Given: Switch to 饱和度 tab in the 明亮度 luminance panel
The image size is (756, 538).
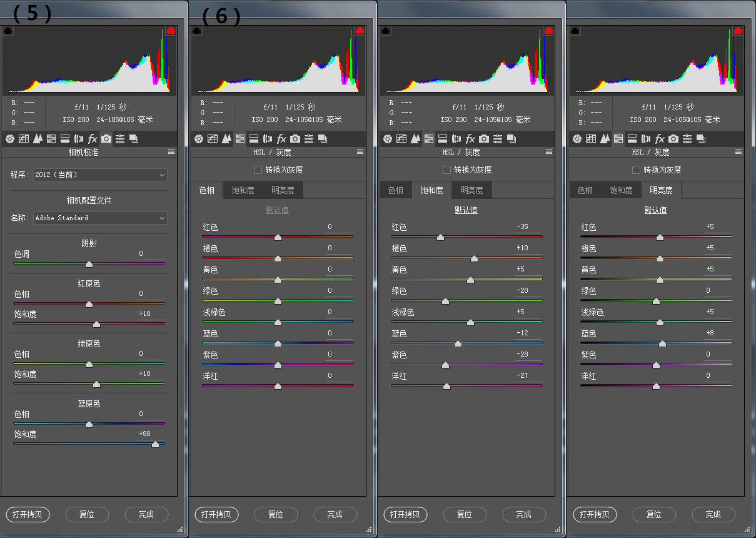Looking at the screenshot, I should pyautogui.click(x=621, y=190).
